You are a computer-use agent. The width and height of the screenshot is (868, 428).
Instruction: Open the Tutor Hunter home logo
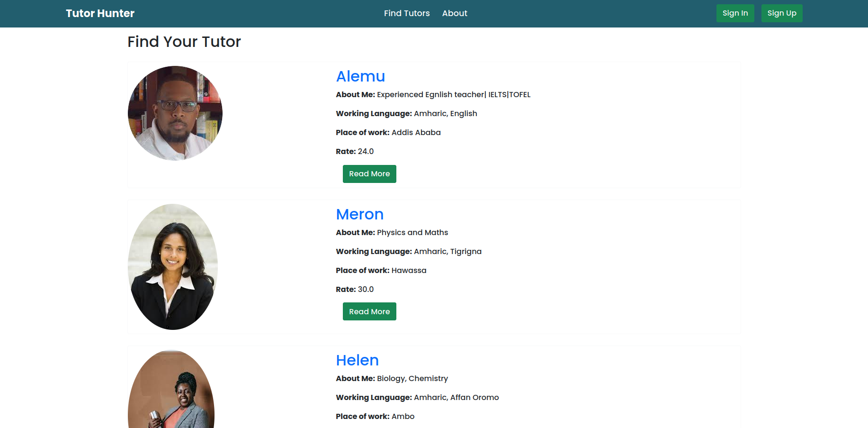pyautogui.click(x=100, y=13)
